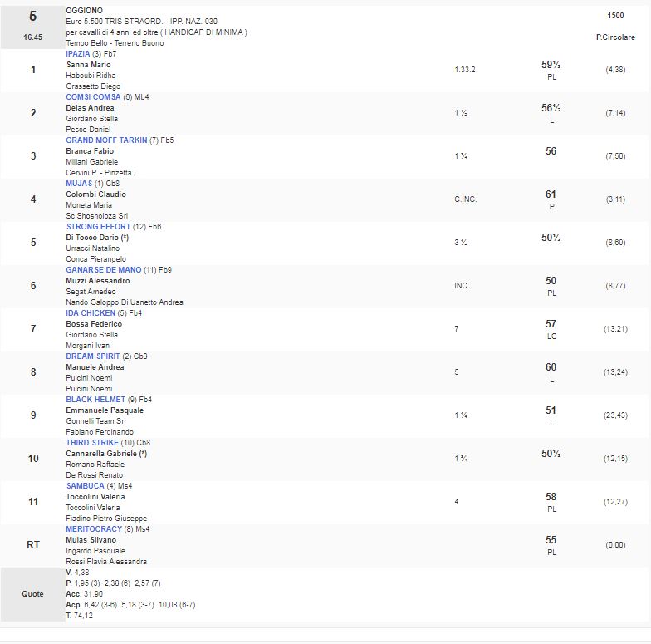Open the SAMBUCA horse link
This screenshot has width=651, height=644.
tap(85, 486)
